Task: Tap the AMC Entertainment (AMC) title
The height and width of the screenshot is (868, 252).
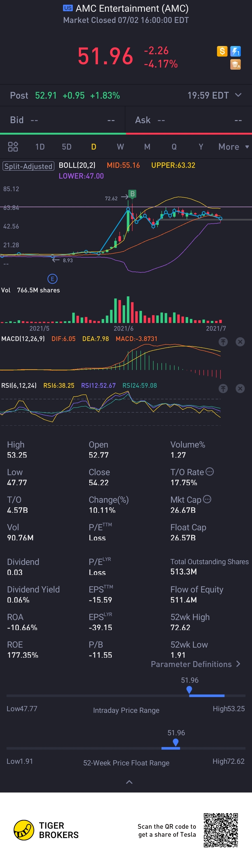Action: (x=132, y=8)
